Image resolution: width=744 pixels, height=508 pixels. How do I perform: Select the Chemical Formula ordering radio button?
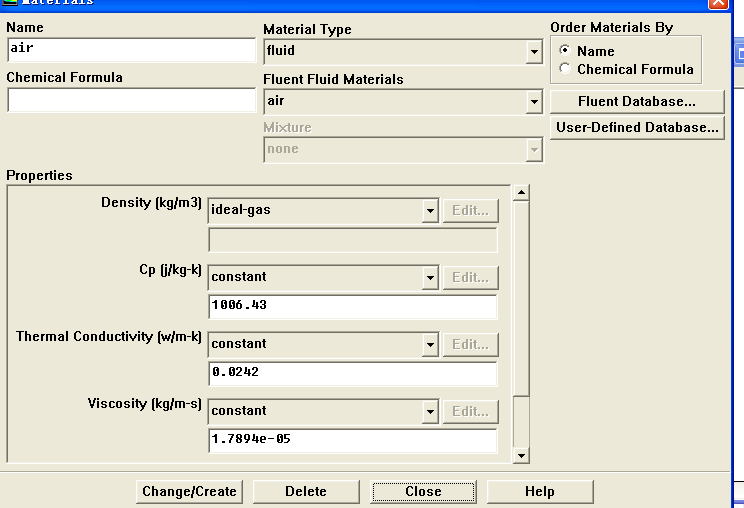coord(565,68)
